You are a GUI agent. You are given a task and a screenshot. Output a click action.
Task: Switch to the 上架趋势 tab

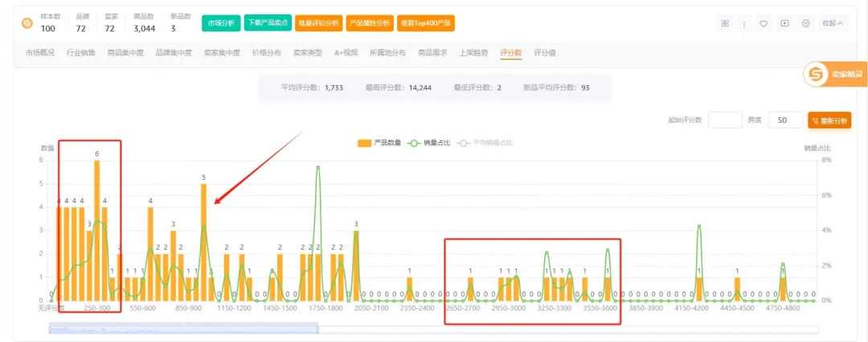(x=473, y=53)
